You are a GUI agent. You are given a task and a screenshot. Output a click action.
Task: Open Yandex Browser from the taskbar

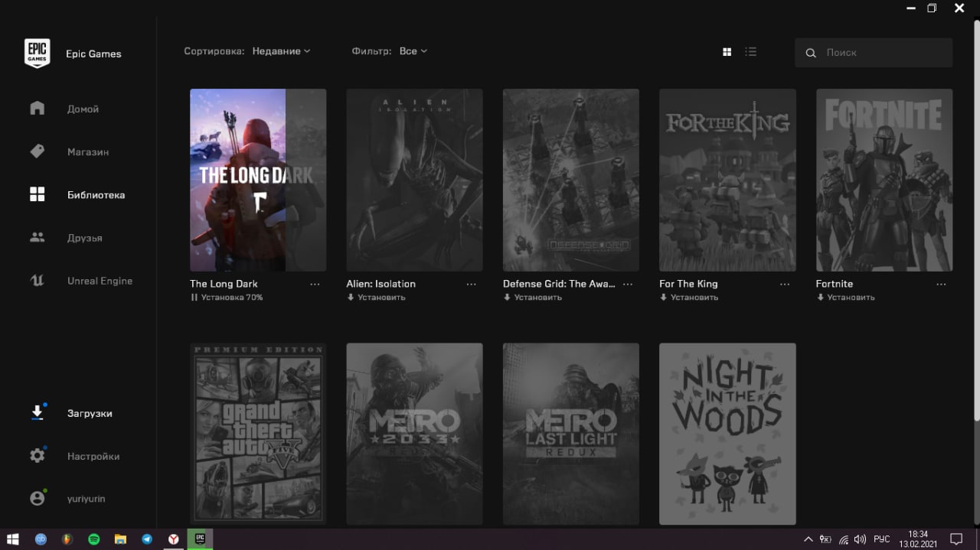174,539
